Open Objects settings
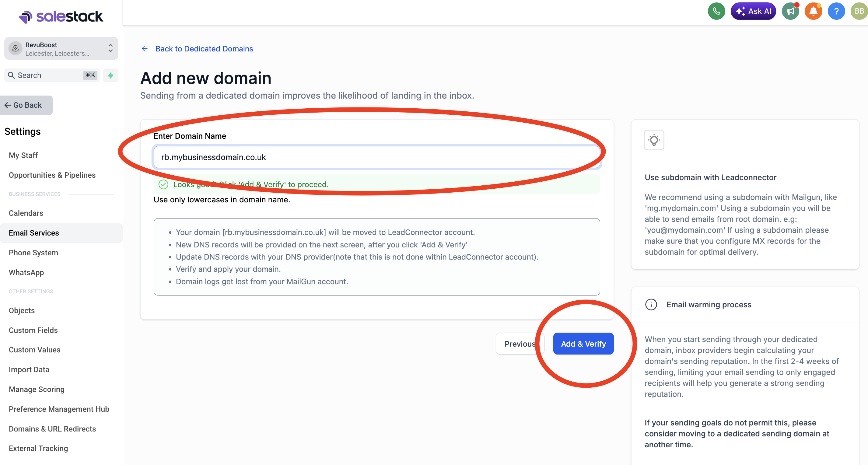This screenshot has height=465, width=868. (x=22, y=310)
